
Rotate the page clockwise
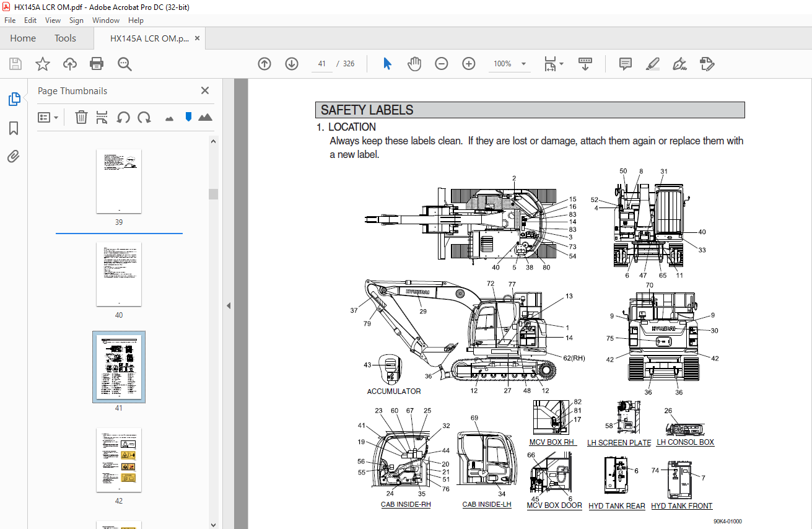pyautogui.click(x=144, y=117)
